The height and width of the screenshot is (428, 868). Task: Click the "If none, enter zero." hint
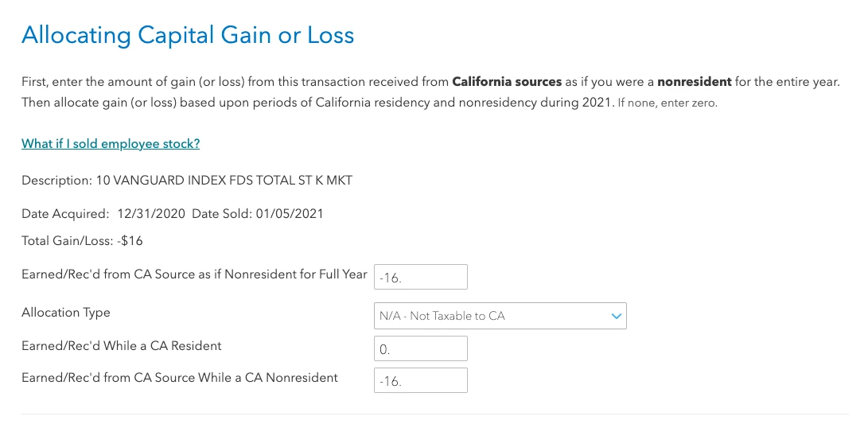(x=668, y=103)
